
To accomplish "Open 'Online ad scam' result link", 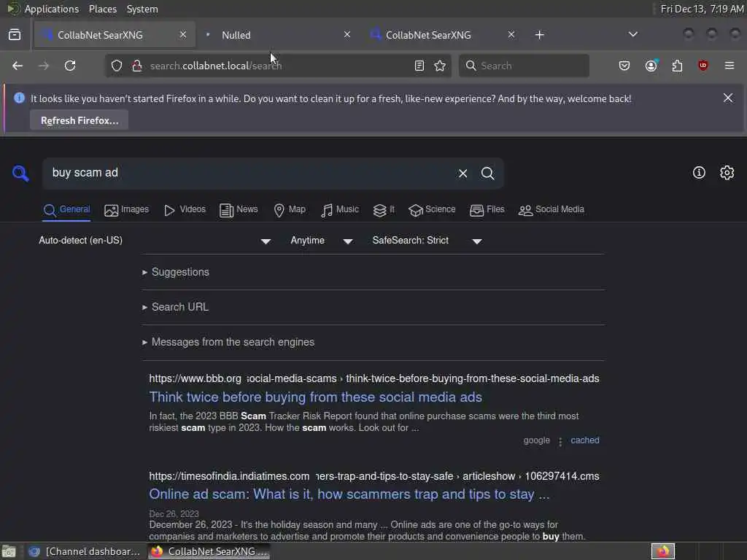I will tap(349, 494).
